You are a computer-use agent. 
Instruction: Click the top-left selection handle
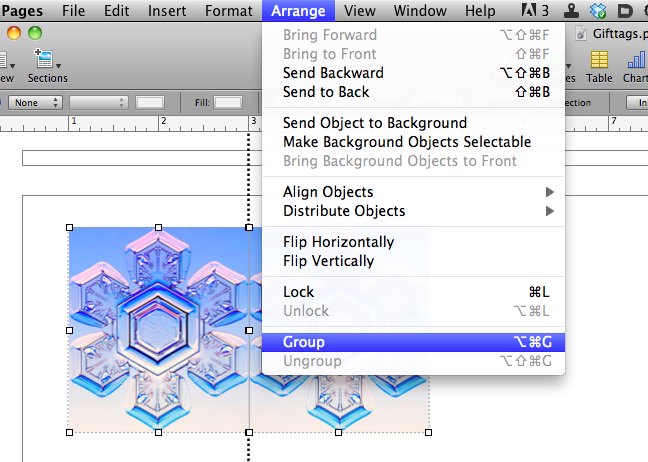click(69, 228)
